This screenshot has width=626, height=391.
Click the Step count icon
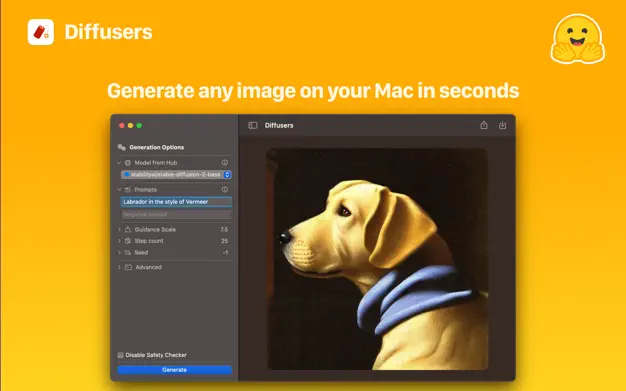pos(128,241)
